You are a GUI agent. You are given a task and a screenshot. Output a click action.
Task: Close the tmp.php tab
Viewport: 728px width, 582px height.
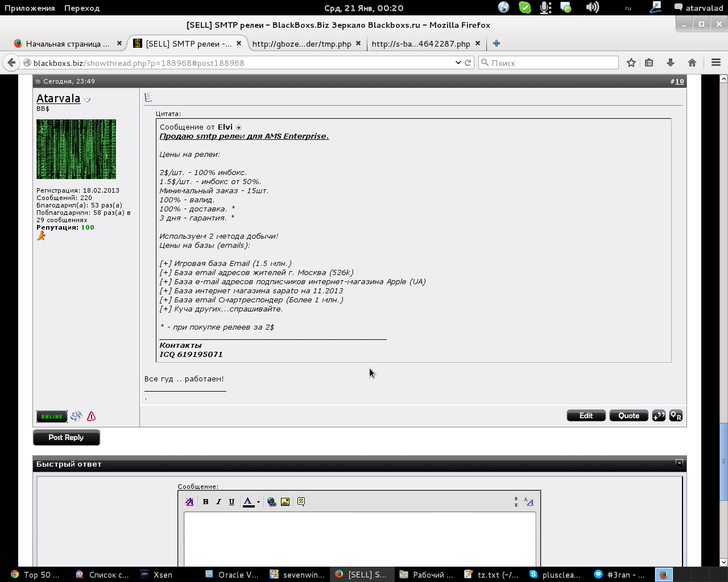tap(358, 43)
